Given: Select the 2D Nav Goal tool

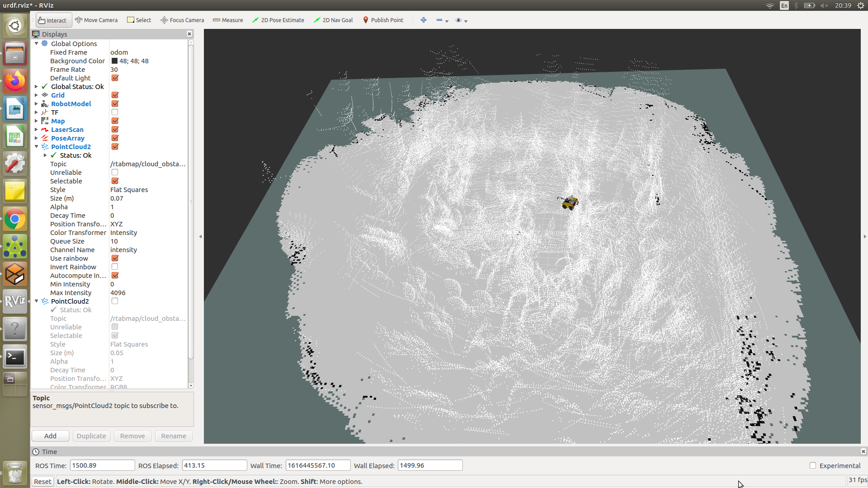Looking at the screenshot, I should (333, 20).
